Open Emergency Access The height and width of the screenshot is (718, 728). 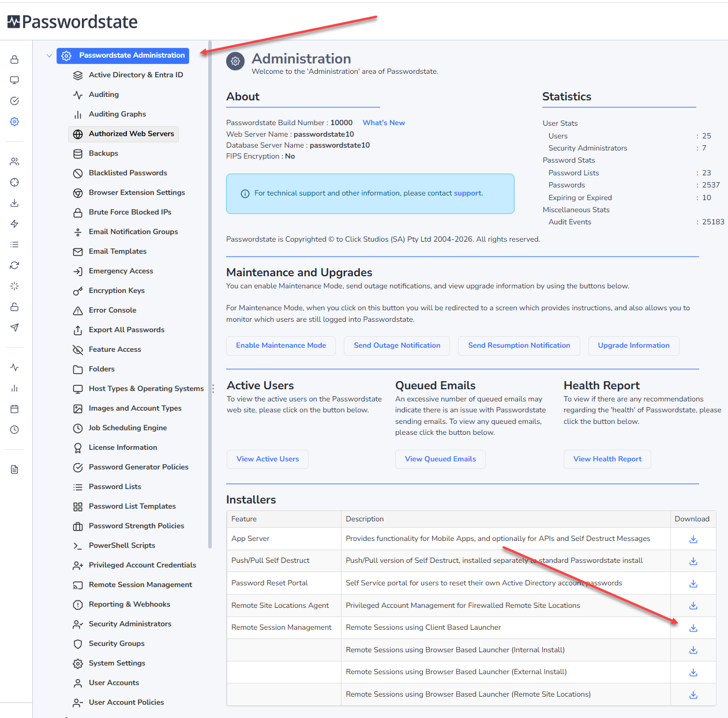click(114, 271)
